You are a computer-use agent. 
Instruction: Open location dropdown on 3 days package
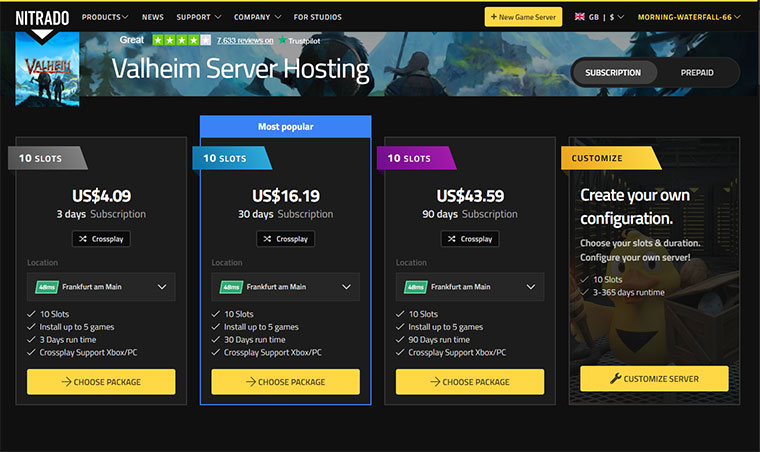pos(101,287)
